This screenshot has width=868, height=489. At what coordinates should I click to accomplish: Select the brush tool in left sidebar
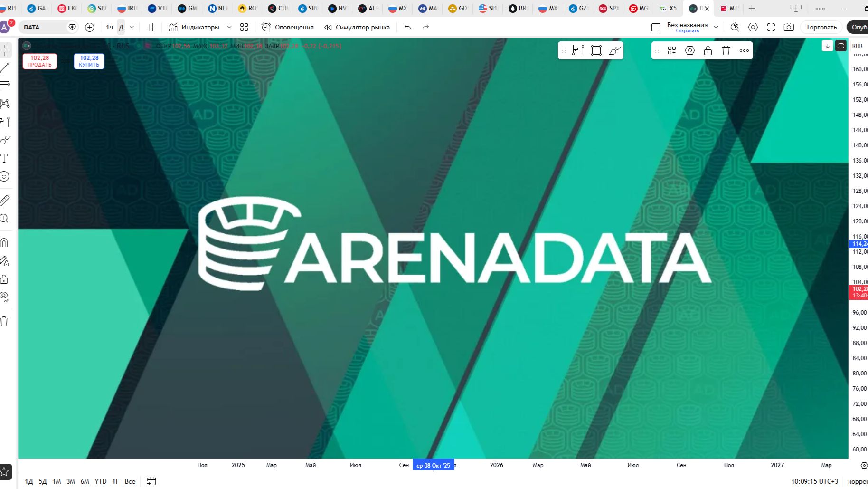coord(5,140)
